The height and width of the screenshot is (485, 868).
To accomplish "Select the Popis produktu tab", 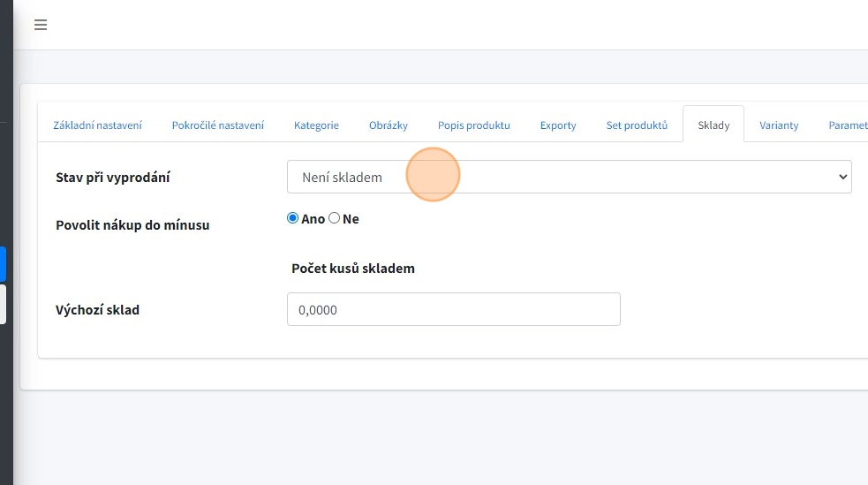I will pyautogui.click(x=473, y=125).
